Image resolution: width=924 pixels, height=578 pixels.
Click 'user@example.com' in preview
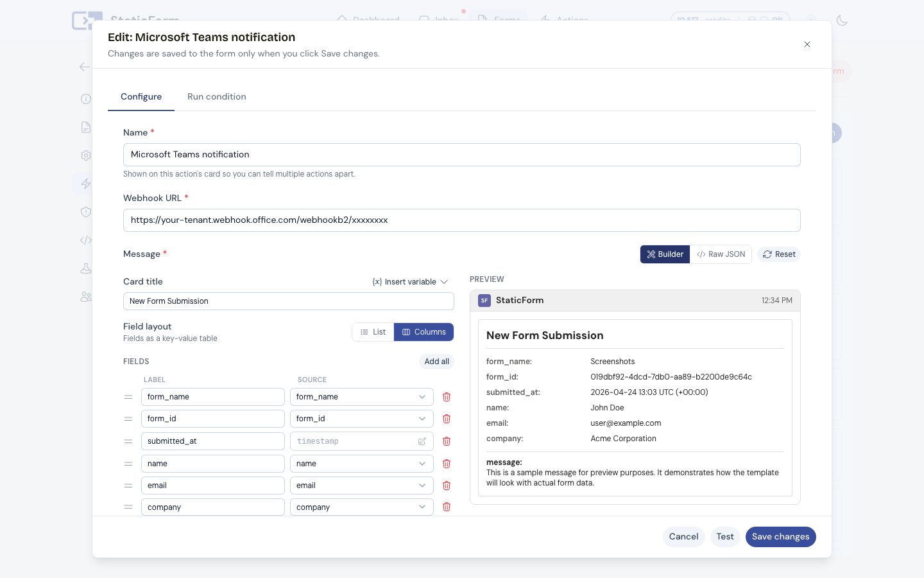pos(626,423)
